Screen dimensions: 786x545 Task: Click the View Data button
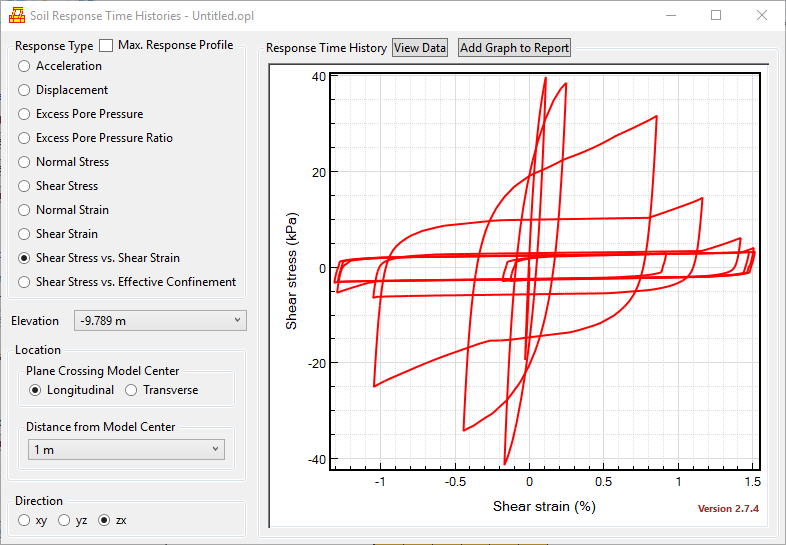[420, 48]
